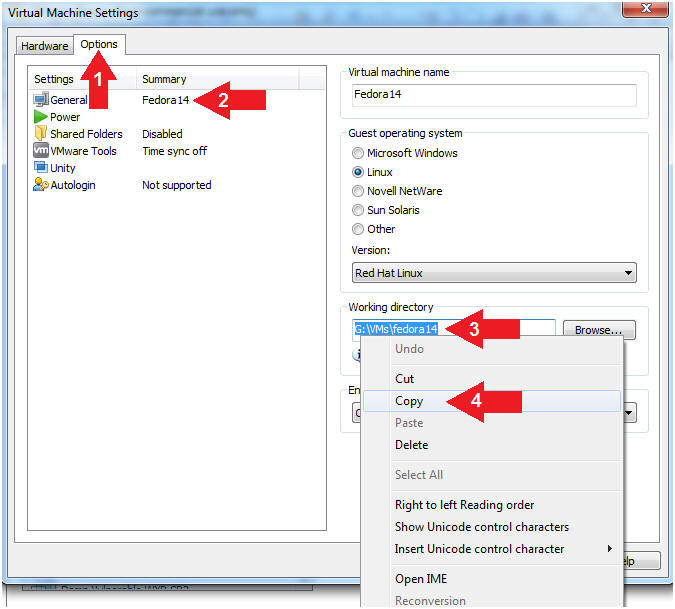Click the Unity window icon
The height and width of the screenshot is (609, 675).
[41, 167]
